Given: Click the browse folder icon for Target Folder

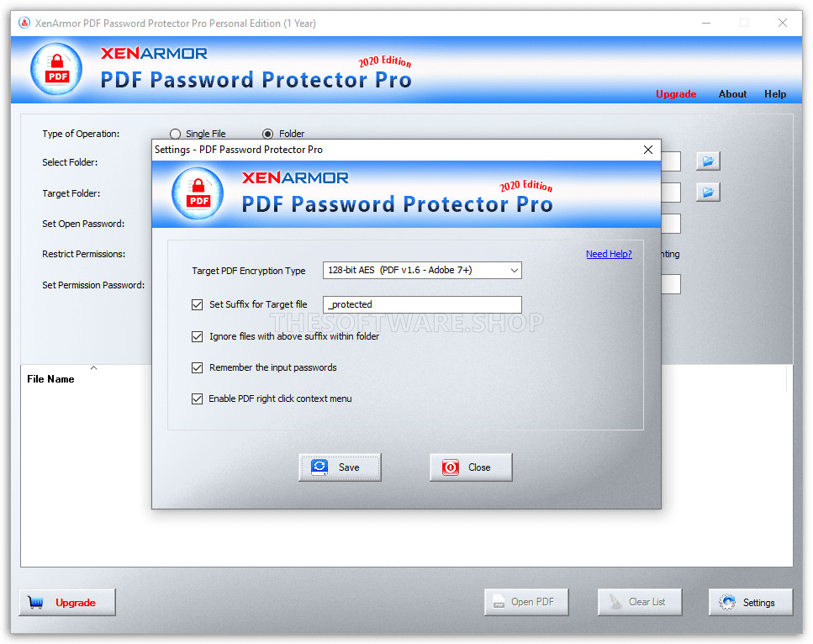Looking at the screenshot, I should pyautogui.click(x=707, y=192).
